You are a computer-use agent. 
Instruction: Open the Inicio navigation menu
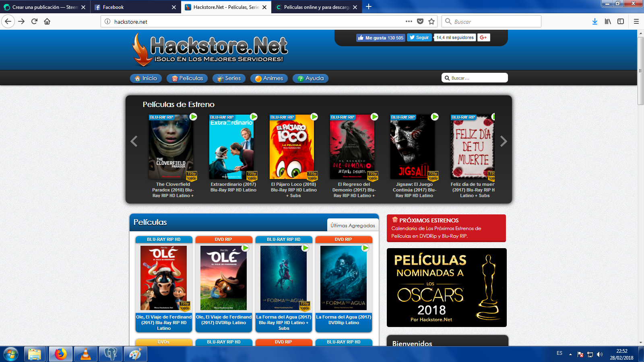click(146, 78)
